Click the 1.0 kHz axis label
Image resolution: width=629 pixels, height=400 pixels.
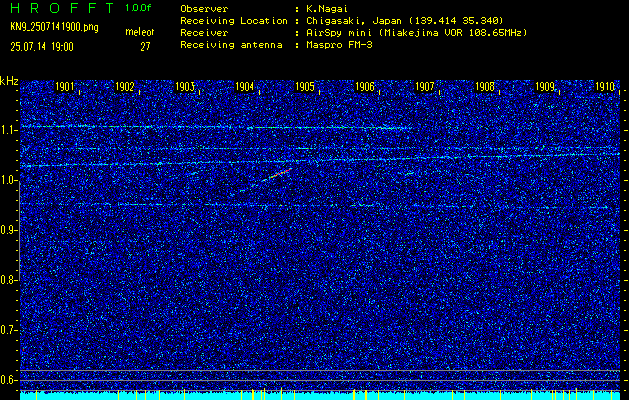point(9,180)
